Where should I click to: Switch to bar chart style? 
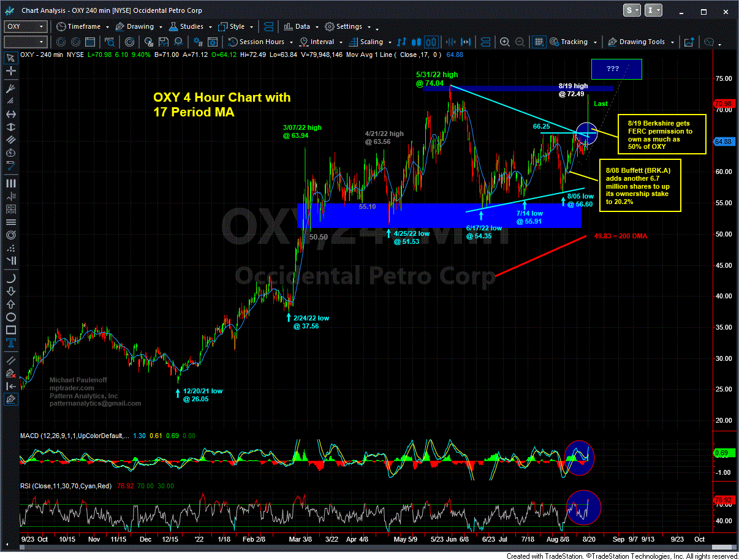(x=402, y=42)
